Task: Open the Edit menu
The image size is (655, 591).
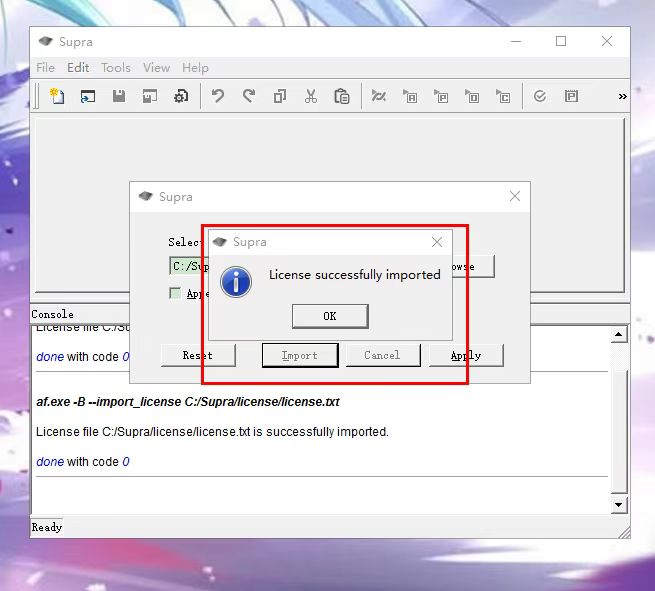Action: [x=78, y=68]
